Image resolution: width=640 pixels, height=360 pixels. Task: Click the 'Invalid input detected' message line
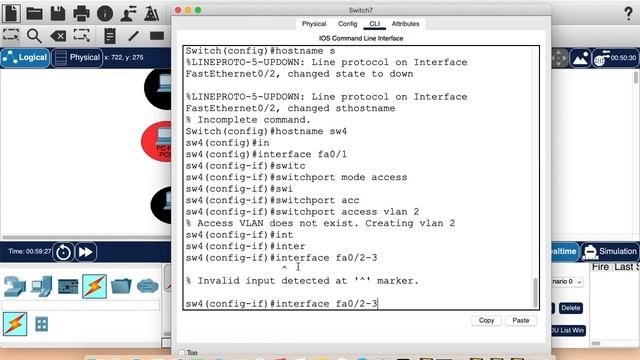302,281
